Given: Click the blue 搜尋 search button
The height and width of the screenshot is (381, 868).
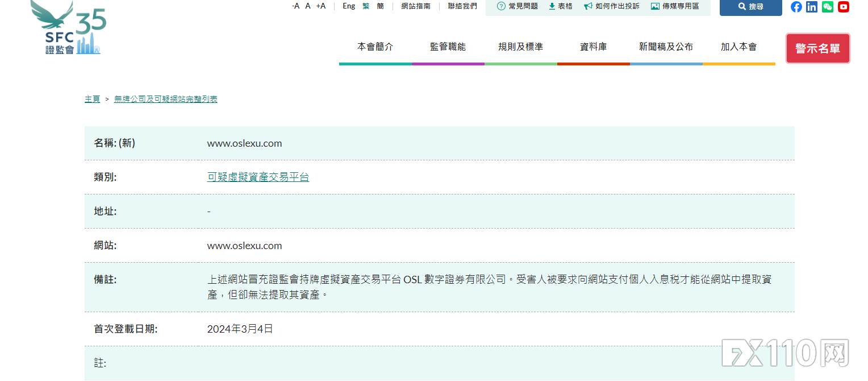Looking at the screenshot, I should pos(750,7).
